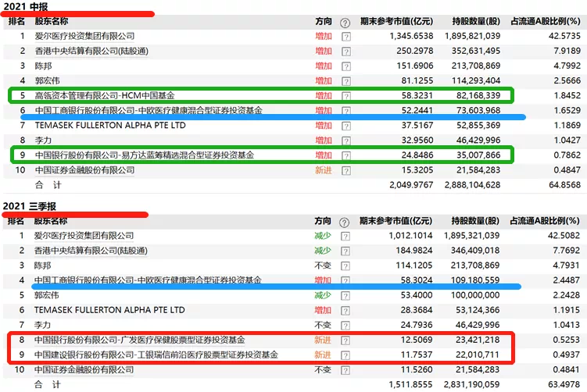This screenshot has width=587, height=392.
Task: Click question icon for 陈邦 row in 中报
Action: [346, 66]
